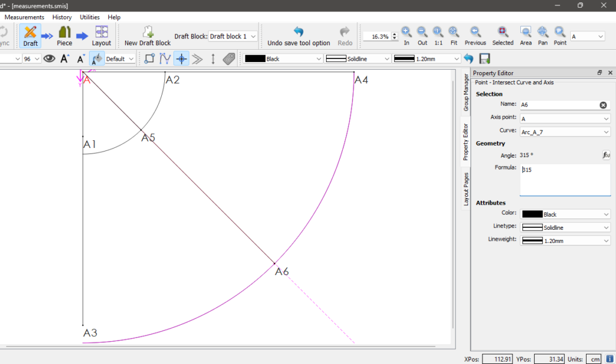
Task: Open Property Editor Color dropdown
Action: (x=565, y=214)
